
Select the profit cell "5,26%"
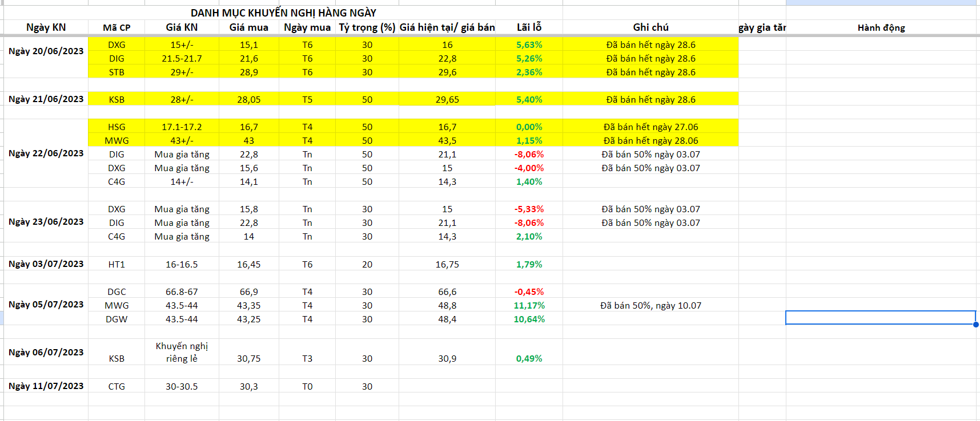point(529,58)
